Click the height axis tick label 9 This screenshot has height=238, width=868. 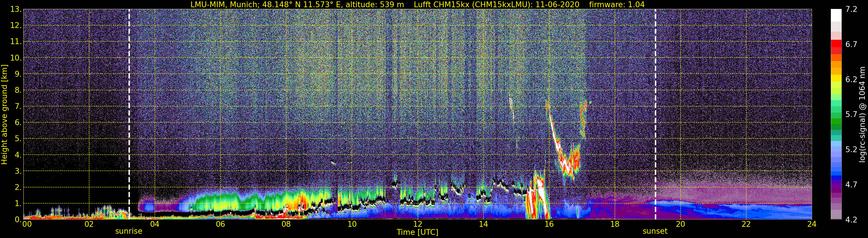[x=18, y=74]
